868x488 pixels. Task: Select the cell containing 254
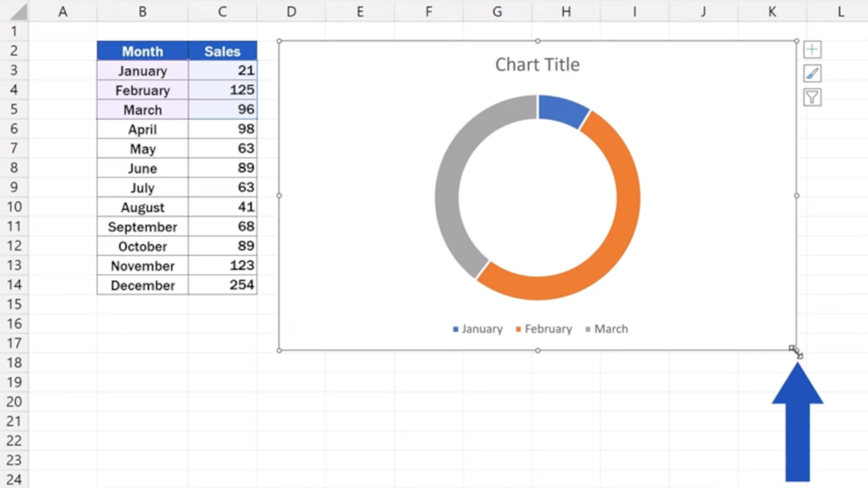tap(223, 285)
